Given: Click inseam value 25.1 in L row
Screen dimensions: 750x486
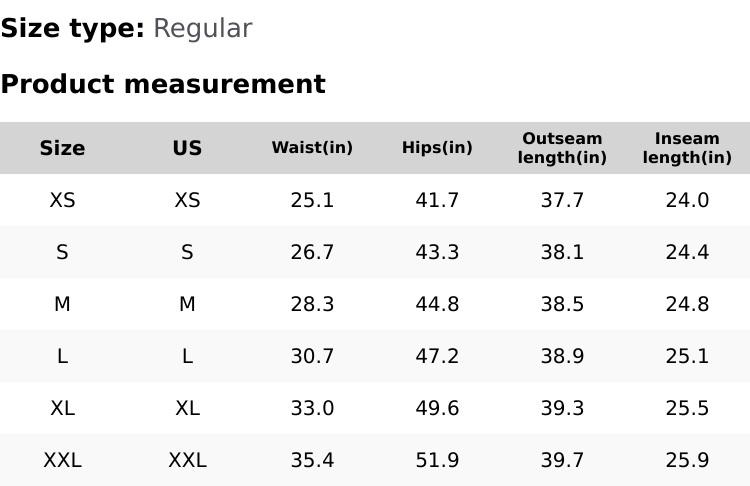Looking at the screenshot, I should coord(687,356).
